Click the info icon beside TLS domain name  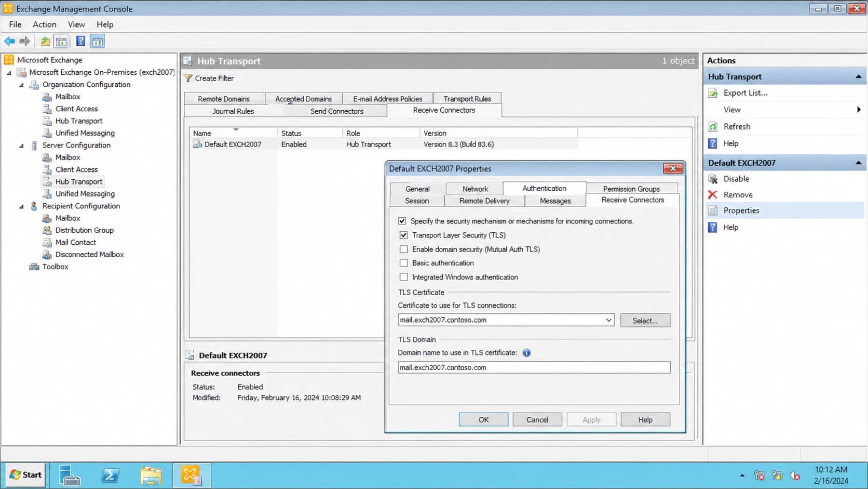526,353
